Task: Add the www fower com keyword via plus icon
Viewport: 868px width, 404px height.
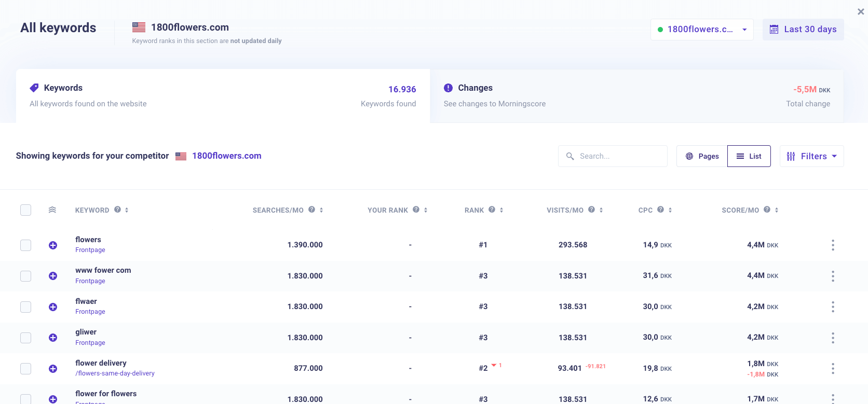Action: pos(53,276)
